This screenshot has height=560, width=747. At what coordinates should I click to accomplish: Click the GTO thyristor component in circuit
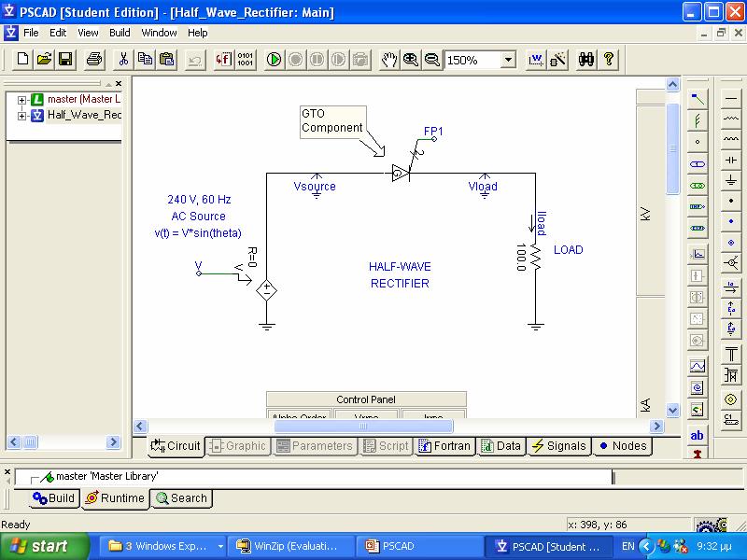401,174
